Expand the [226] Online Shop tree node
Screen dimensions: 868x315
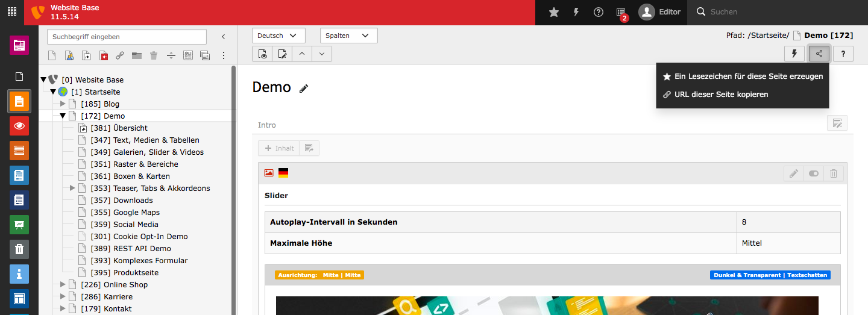point(63,284)
